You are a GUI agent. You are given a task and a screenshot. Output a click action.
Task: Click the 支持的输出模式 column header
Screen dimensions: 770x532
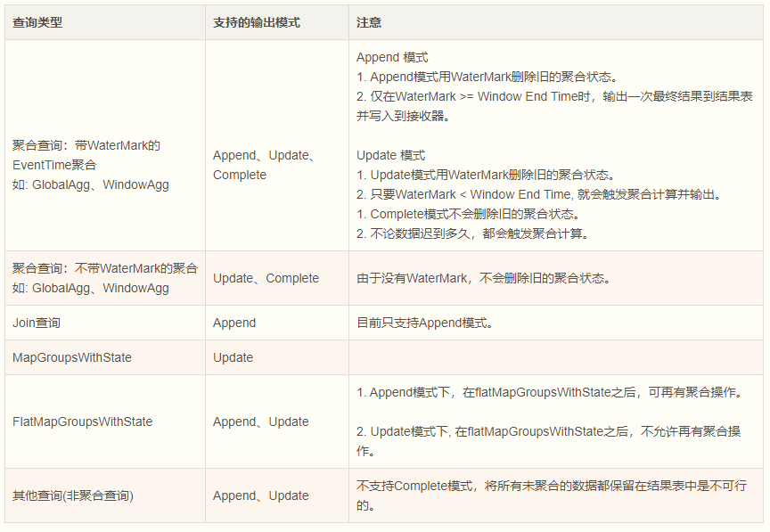(x=257, y=22)
